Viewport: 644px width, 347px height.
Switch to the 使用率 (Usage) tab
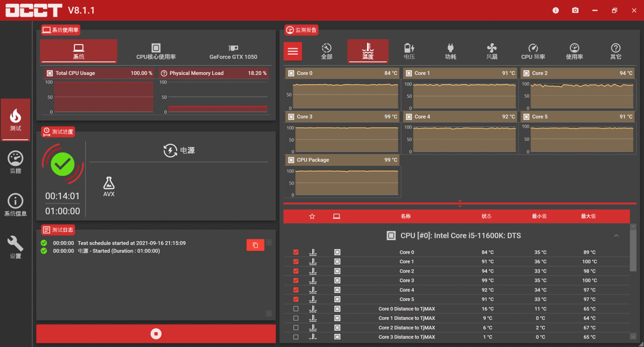574,51
